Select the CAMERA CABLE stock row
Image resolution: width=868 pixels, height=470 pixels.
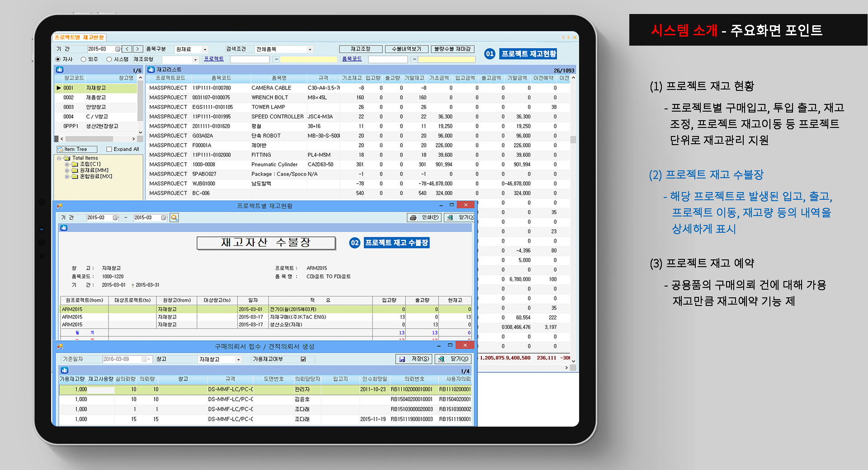coord(358,88)
